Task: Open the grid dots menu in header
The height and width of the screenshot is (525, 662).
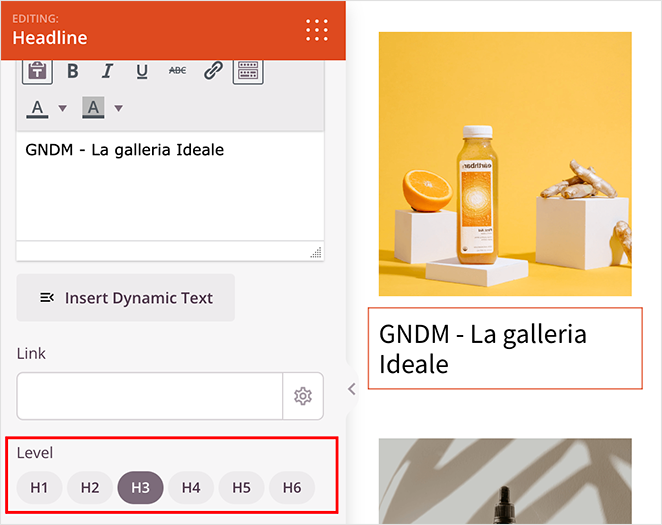Action: pos(317,29)
